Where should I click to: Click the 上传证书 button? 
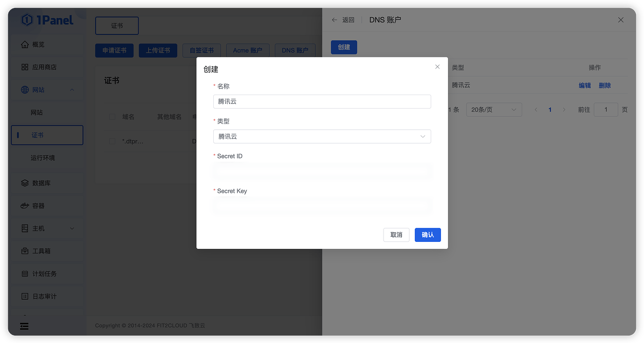[x=158, y=50]
